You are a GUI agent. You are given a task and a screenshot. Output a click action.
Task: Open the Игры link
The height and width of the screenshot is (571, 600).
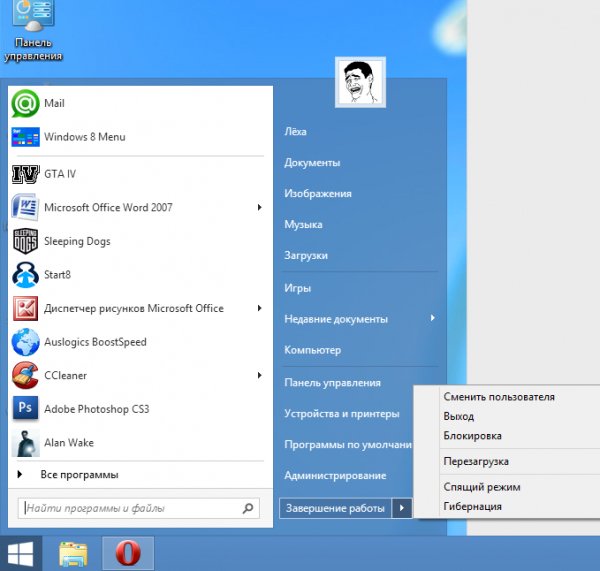[297, 288]
